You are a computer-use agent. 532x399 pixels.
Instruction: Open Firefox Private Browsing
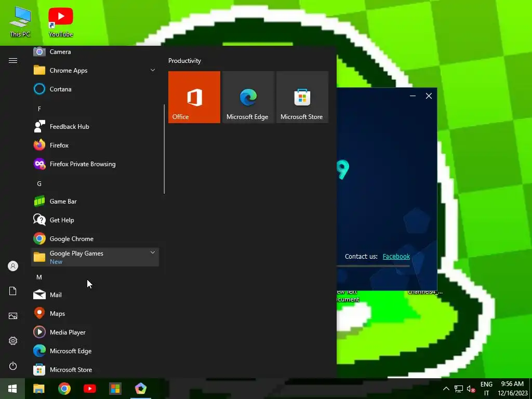click(x=95, y=164)
